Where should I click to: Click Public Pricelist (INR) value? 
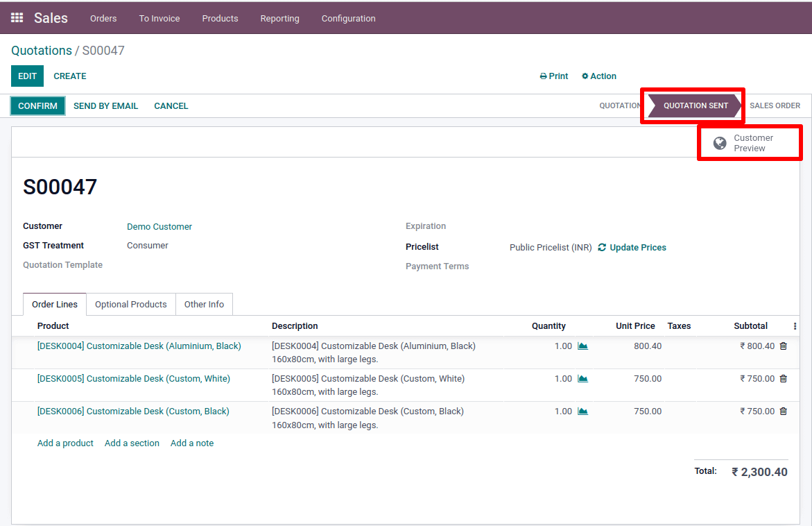coord(551,248)
